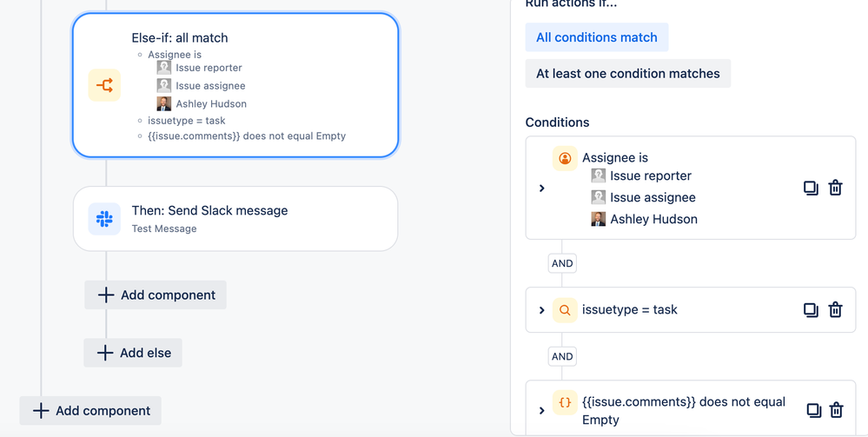
Task: Delete the issuetype = task condition
Action: pyautogui.click(x=835, y=309)
